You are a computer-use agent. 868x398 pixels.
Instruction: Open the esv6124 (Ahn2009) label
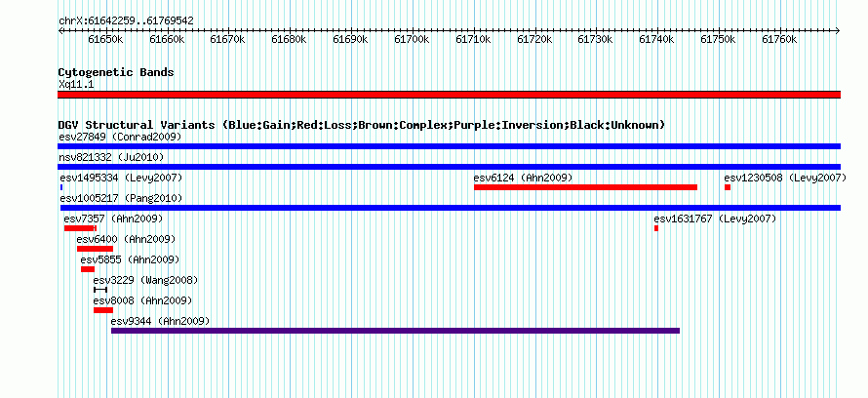tap(523, 178)
